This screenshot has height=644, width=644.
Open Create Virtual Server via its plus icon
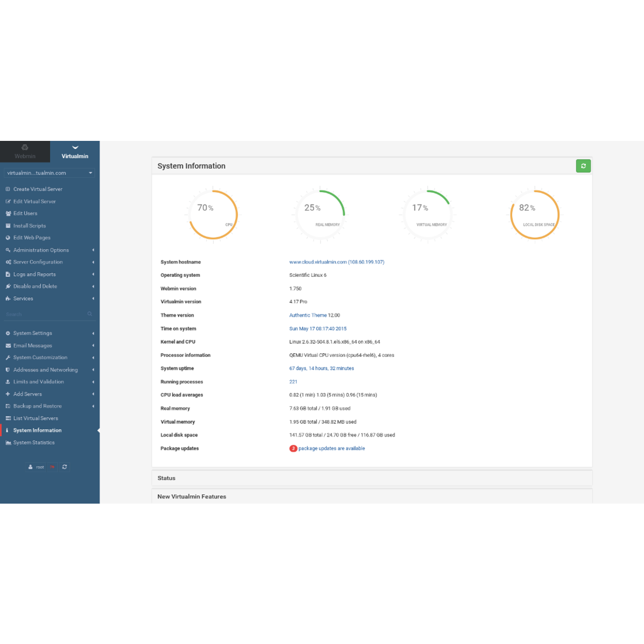coord(8,189)
